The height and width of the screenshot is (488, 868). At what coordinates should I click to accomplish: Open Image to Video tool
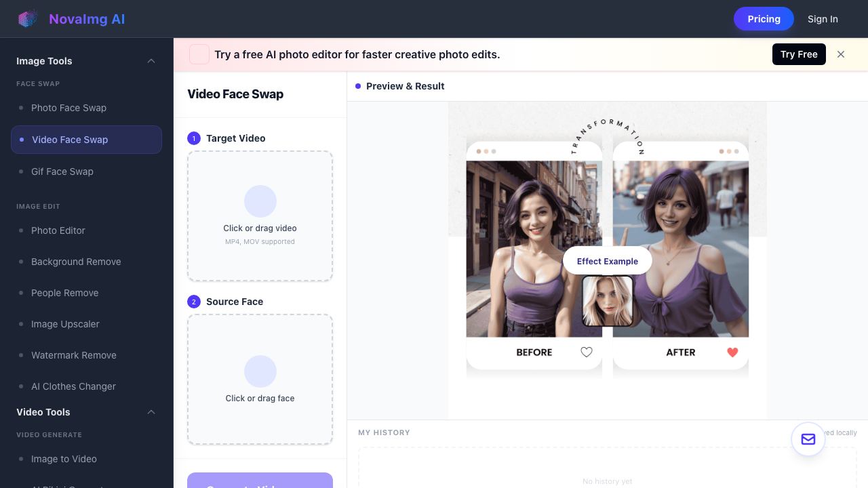point(86,459)
